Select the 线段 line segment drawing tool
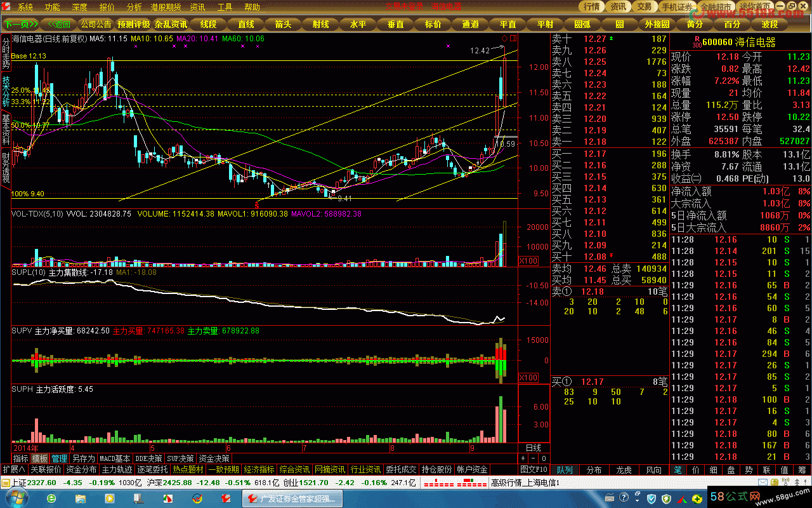The image size is (812, 508). point(208,25)
